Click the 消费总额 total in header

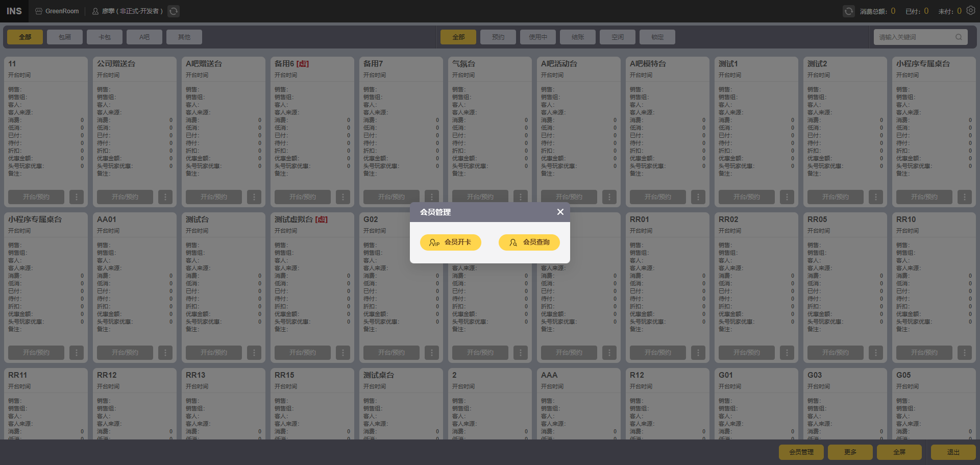(x=877, y=11)
